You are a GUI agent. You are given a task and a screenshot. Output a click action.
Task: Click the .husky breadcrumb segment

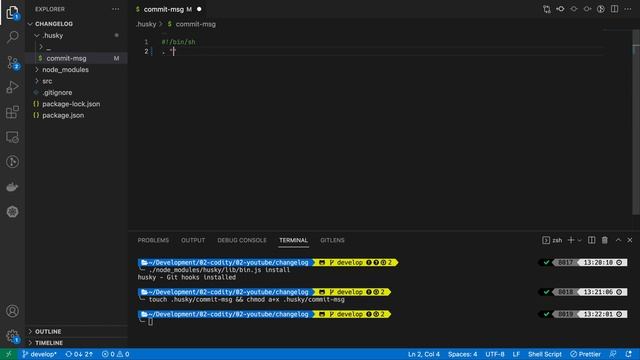(146, 24)
